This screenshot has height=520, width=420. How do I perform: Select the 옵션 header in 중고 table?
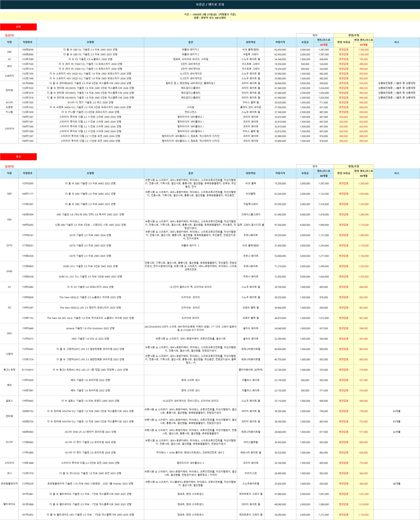tap(190, 173)
